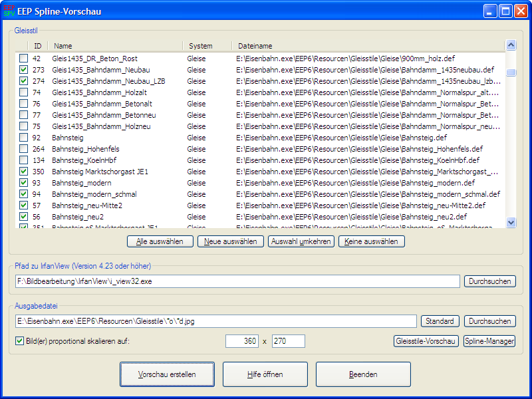Open the Spline-Manager

coord(489,341)
